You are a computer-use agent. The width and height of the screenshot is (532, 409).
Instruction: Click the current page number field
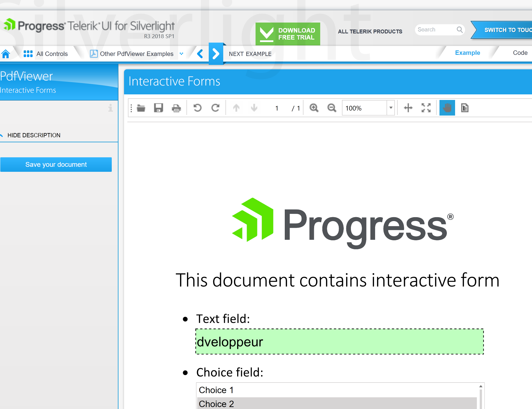tap(277, 108)
